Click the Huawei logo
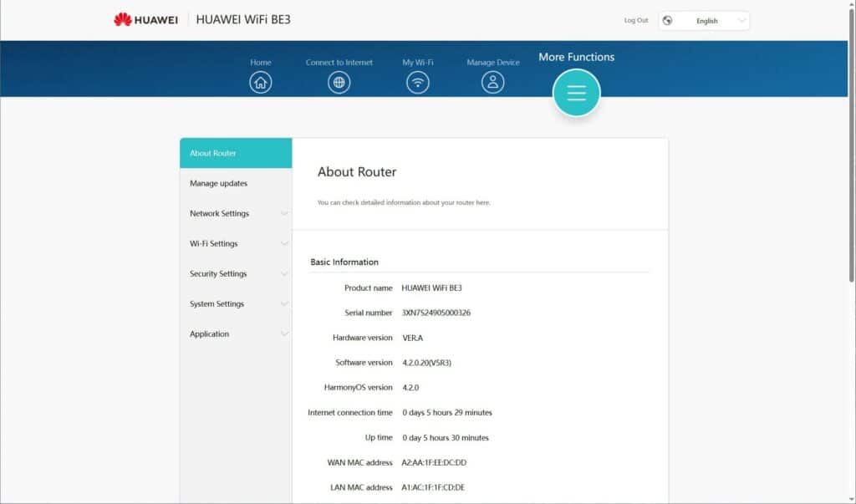856x504 pixels. coord(145,20)
